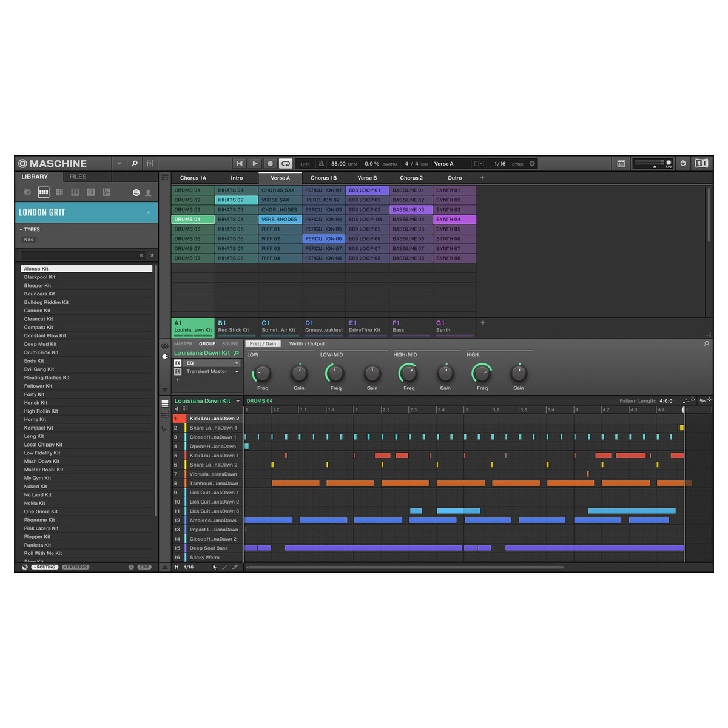Select the Samples waveform icon in Library

tap(107, 192)
